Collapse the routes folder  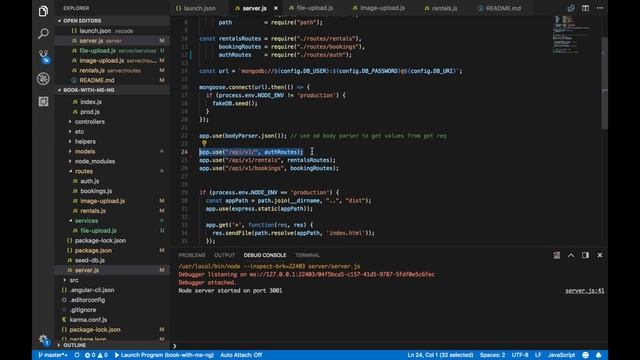pos(84,171)
